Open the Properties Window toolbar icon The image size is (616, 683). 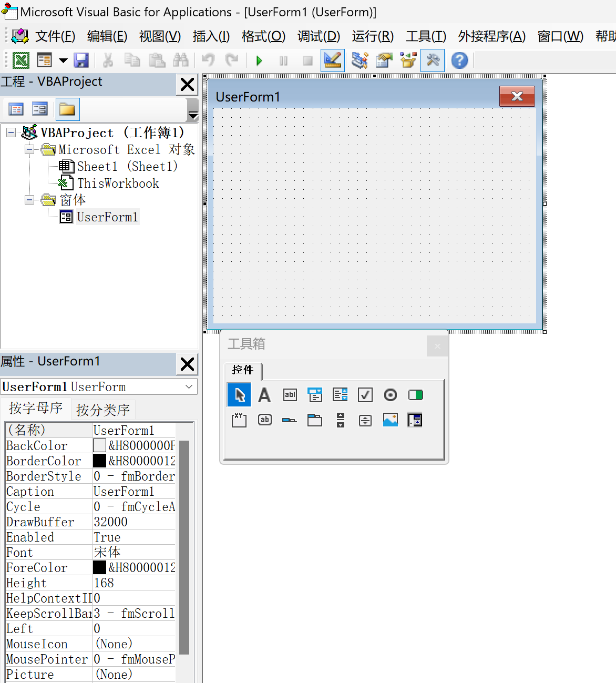coord(384,60)
